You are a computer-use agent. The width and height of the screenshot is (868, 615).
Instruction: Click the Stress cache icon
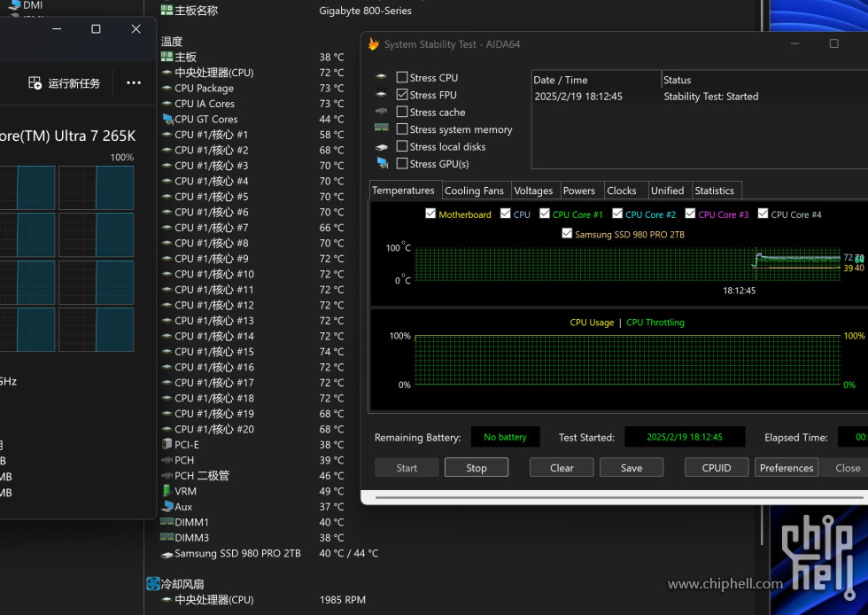382,112
